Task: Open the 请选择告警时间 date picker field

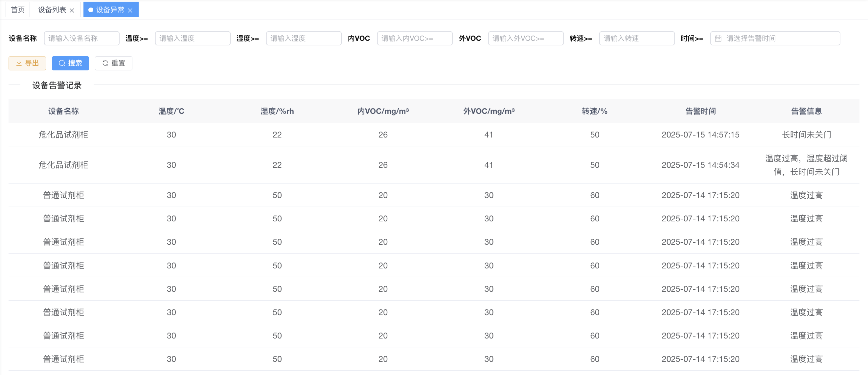Action: [775, 38]
